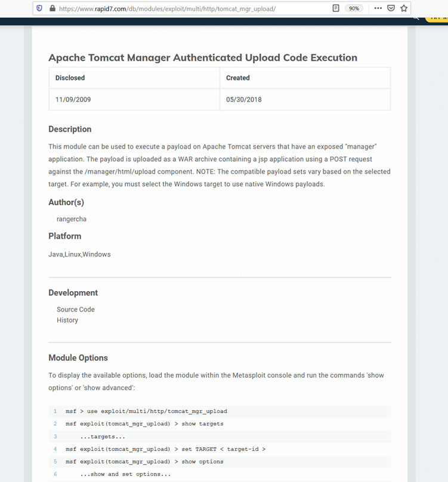The width and height of the screenshot is (448, 482).
Task: Click code line 5 show options command
Action: click(144, 461)
